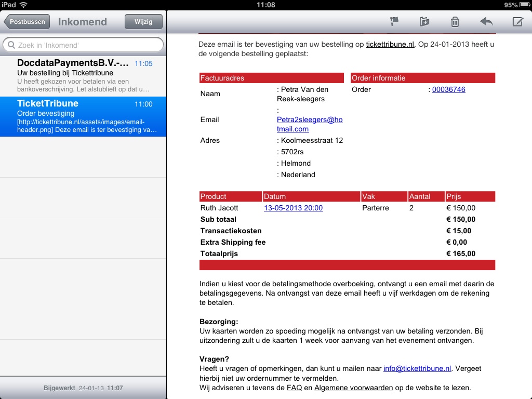The height and width of the screenshot is (399, 532).
Task: Flag the current email message
Action: click(394, 22)
